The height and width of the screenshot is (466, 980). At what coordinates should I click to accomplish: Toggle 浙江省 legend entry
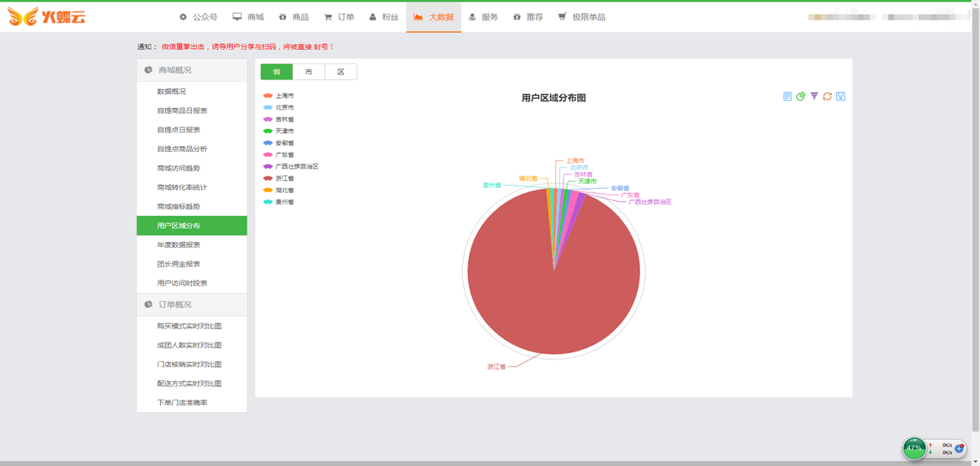point(278,178)
